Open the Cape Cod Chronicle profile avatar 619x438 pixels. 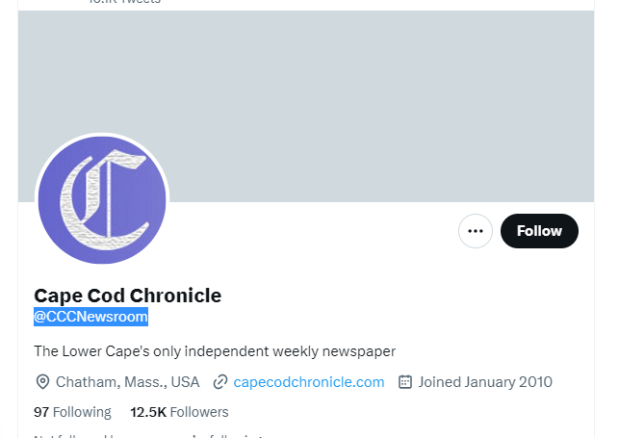(101, 201)
